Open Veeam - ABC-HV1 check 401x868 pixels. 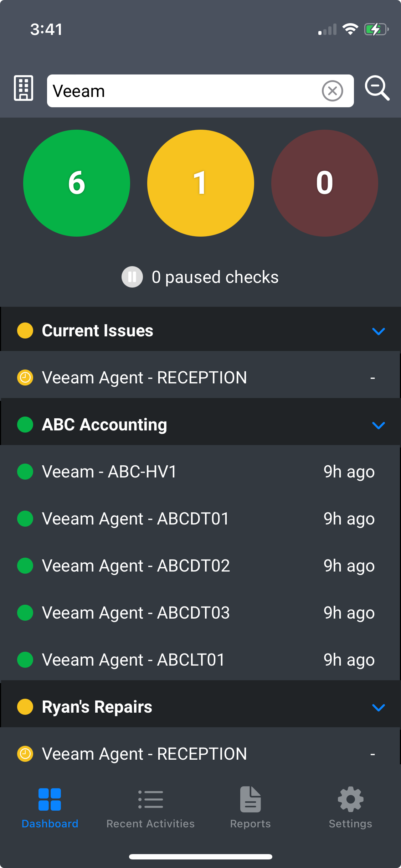[x=109, y=472]
